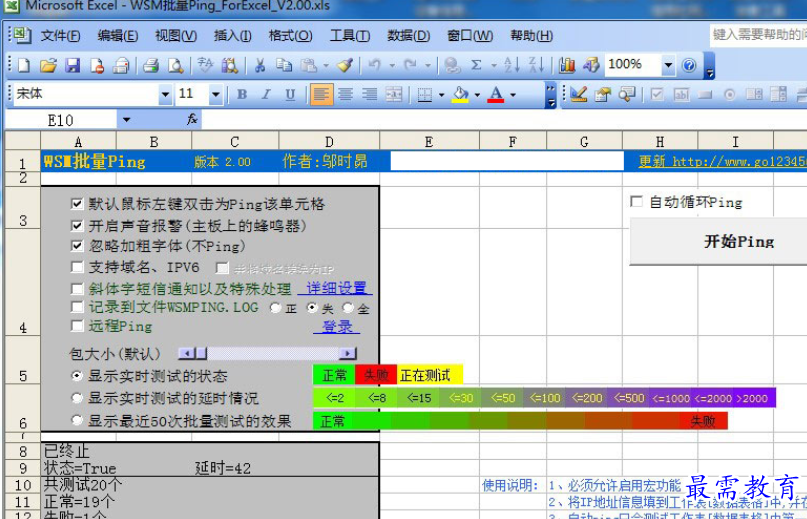The image size is (807, 519).
Task: Align text left
Action: coord(321,94)
